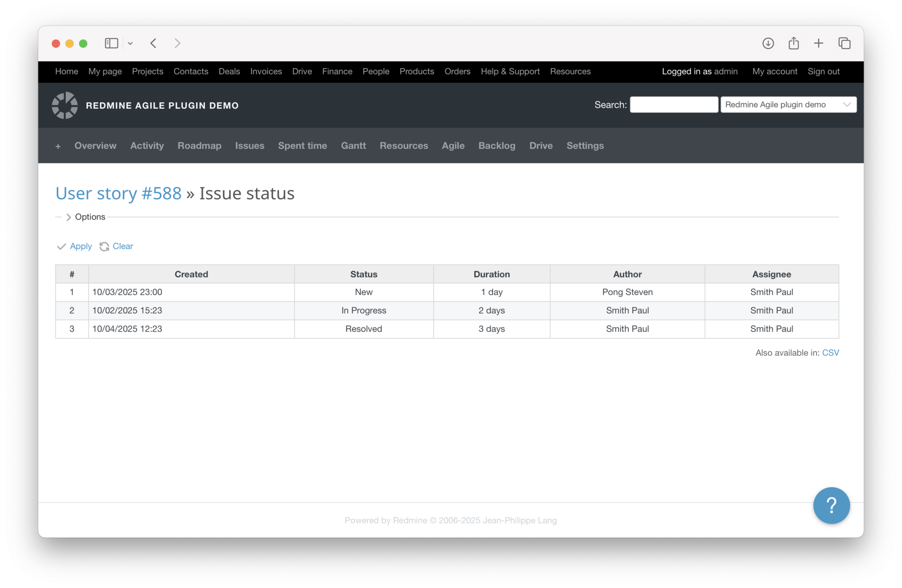Open the Issues project tab

250,146
